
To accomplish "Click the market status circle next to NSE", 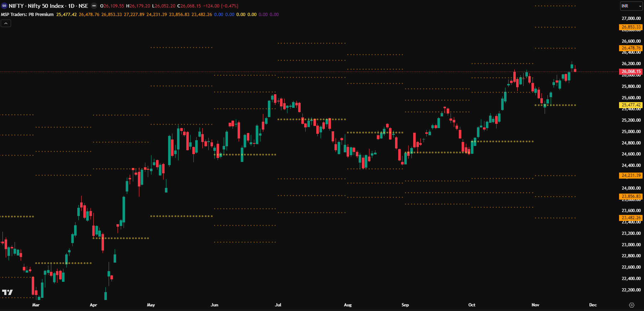I will click(94, 6).
